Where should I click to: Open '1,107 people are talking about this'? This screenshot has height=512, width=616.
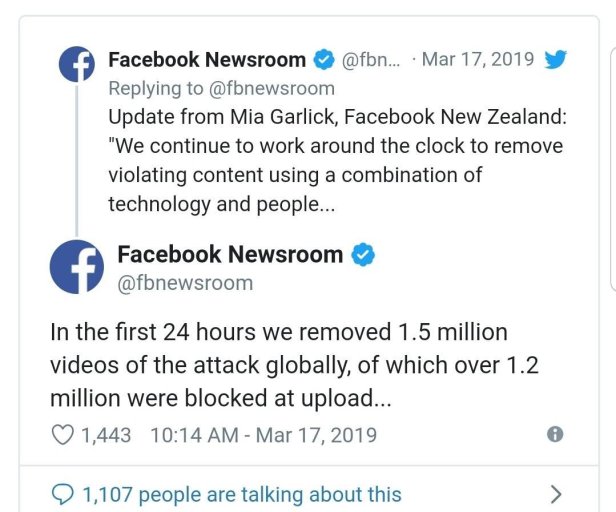tap(241, 494)
